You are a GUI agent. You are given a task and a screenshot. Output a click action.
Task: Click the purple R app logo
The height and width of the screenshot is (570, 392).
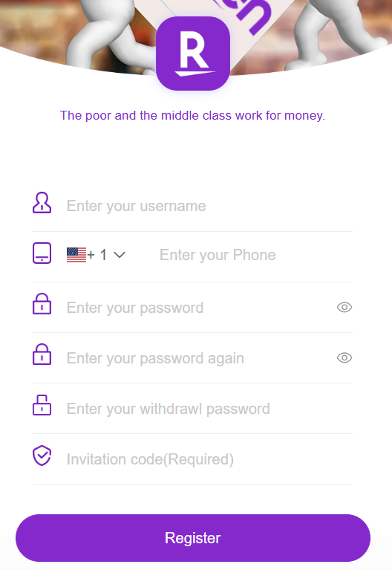pos(193,54)
